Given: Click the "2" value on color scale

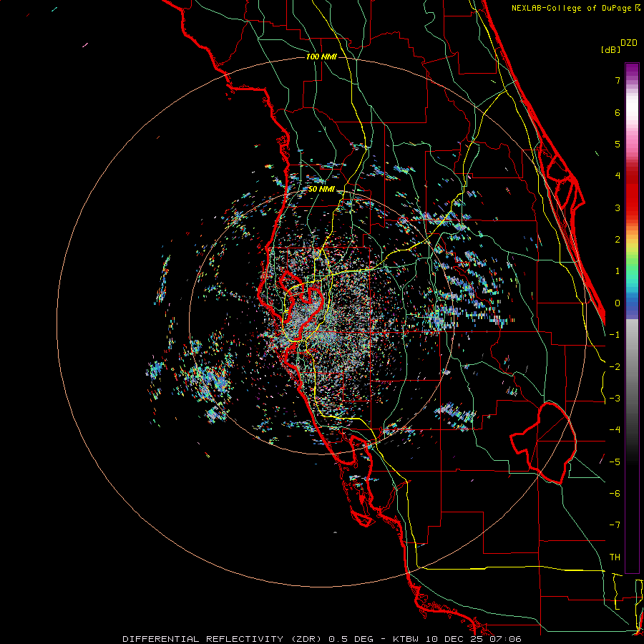Looking at the screenshot, I should (618, 240).
